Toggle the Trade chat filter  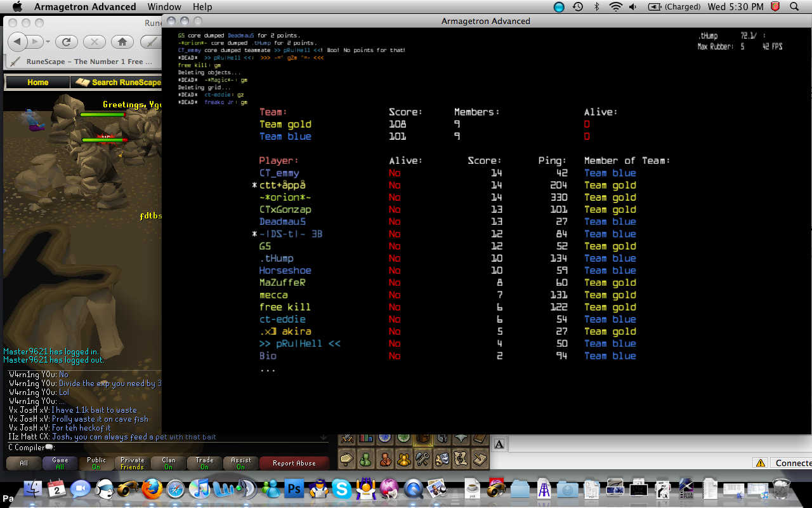pyautogui.click(x=204, y=463)
